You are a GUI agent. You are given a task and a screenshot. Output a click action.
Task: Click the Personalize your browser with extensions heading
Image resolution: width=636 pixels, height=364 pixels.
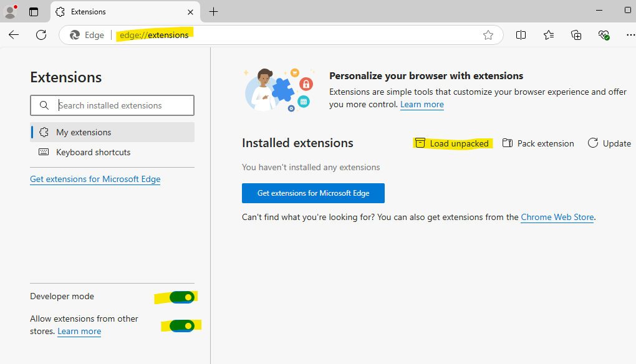(426, 76)
